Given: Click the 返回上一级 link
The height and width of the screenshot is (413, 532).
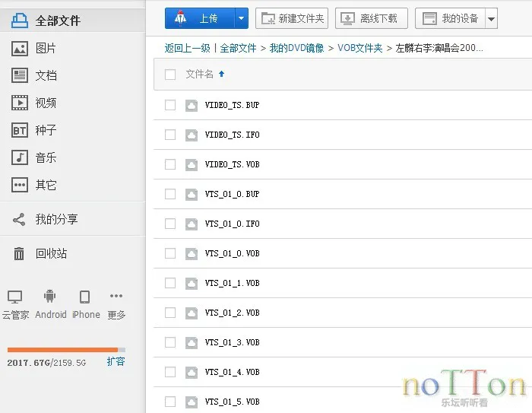Looking at the screenshot, I should tap(187, 48).
